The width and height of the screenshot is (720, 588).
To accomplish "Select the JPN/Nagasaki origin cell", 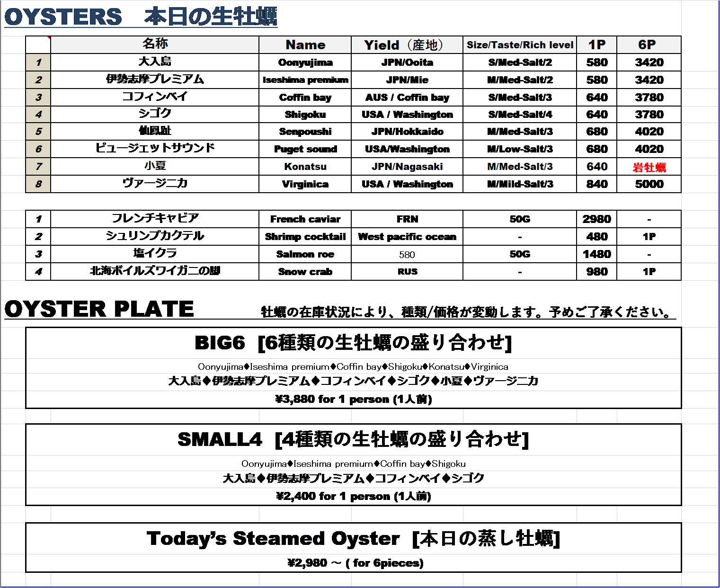I will pyautogui.click(x=407, y=167).
